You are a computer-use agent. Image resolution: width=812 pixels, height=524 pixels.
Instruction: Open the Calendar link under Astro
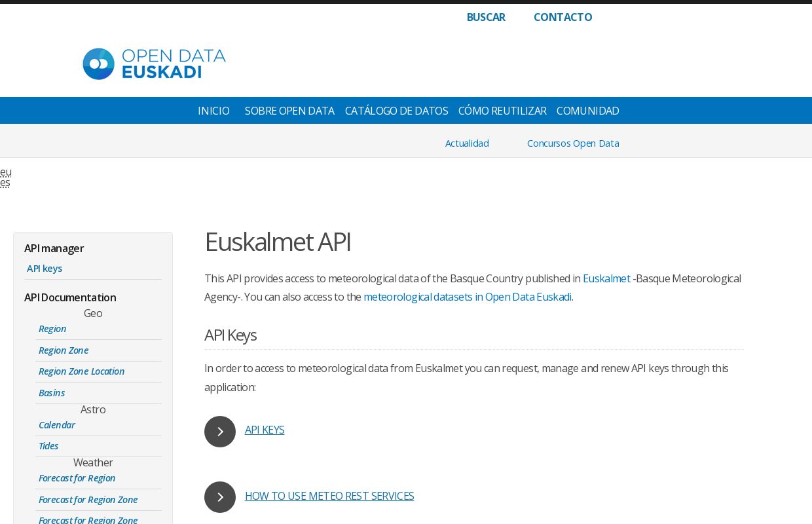[57, 425]
